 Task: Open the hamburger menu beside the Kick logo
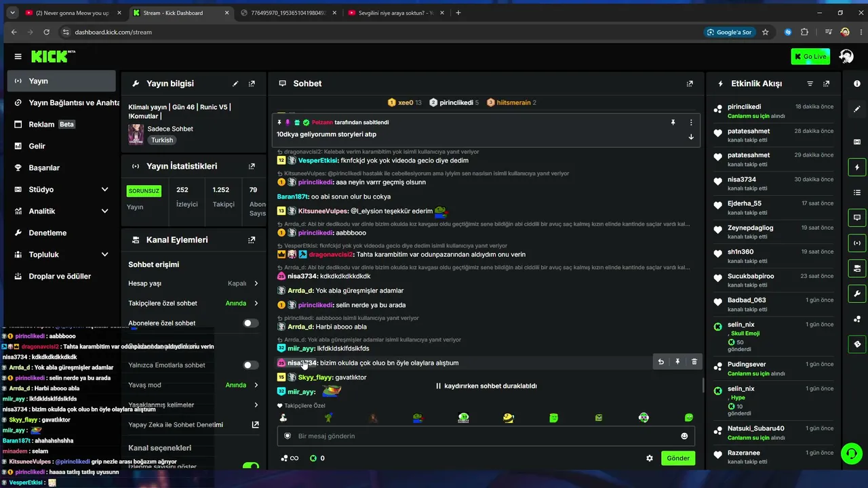18,56
